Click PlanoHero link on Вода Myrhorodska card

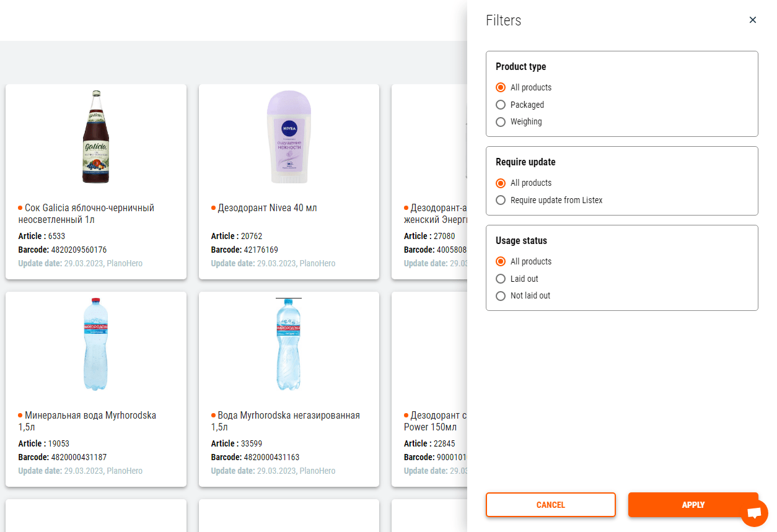point(317,471)
